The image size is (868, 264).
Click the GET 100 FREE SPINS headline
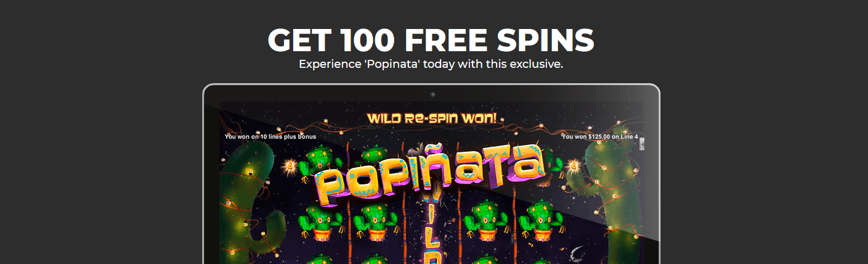pos(431,41)
